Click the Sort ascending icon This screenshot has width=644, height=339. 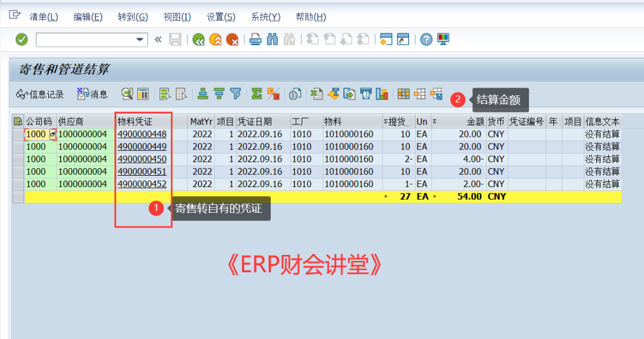pos(203,94)
